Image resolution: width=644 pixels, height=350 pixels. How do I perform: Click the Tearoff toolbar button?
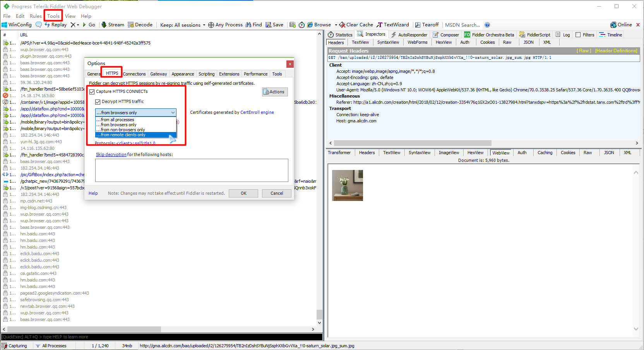tap(427, 25)
